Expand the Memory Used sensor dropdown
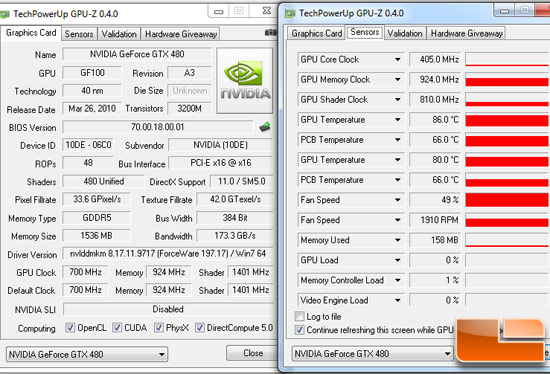550x374 pixels. coord(397,240)
